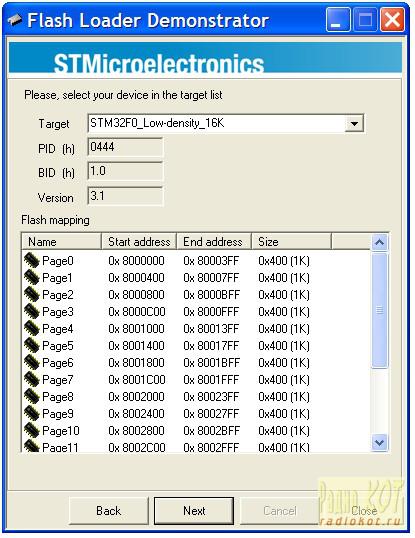Click the PID (h) field 0444
The image size is (415, 538).
pos(125,148)
